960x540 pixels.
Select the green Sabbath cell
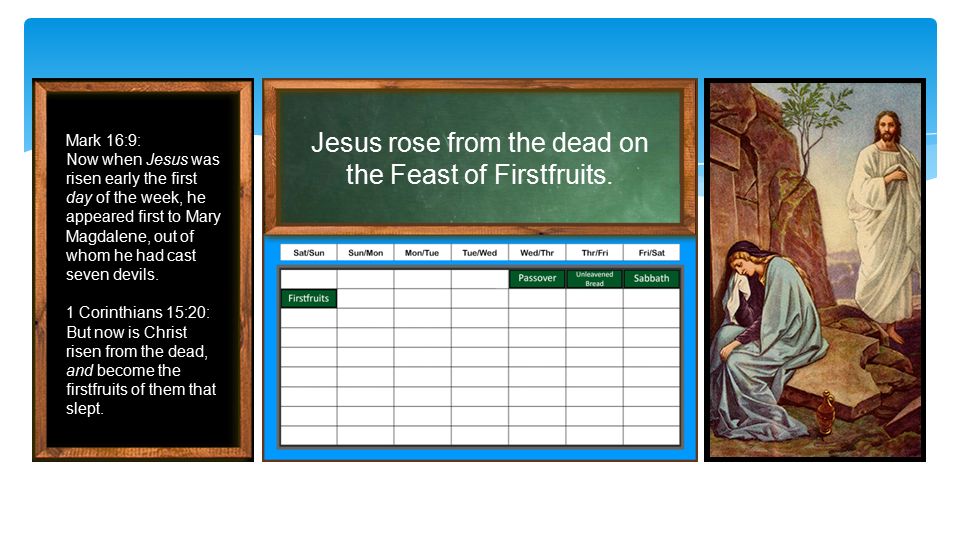tap(651, 279)
